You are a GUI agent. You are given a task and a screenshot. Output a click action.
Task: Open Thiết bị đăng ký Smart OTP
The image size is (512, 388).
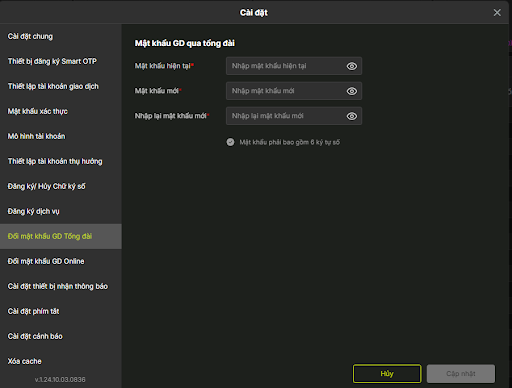pyautogui.click(x=61, y=61)
